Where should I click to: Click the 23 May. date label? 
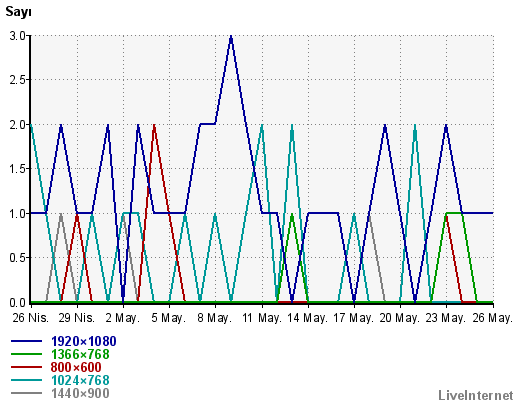click(446, 318)
